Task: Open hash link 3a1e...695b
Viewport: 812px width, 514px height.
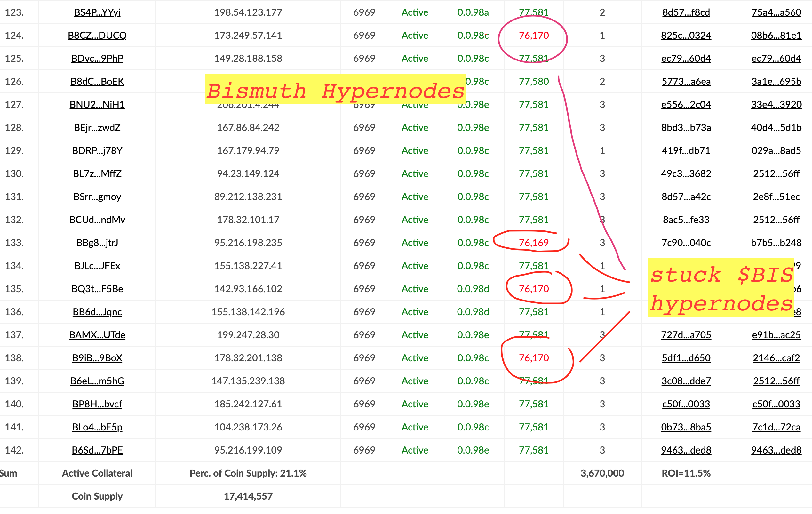Action: point(776,82)
